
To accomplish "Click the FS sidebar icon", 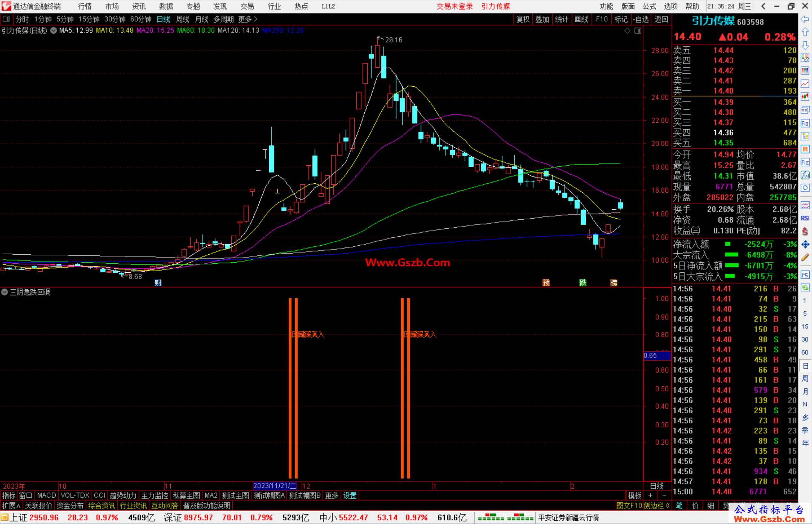I will click(805, 275).
